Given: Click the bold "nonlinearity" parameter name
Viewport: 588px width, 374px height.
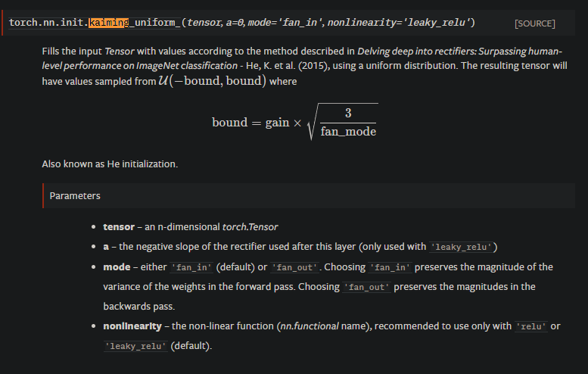Looking at the screenshot, I should pos(132,326).
